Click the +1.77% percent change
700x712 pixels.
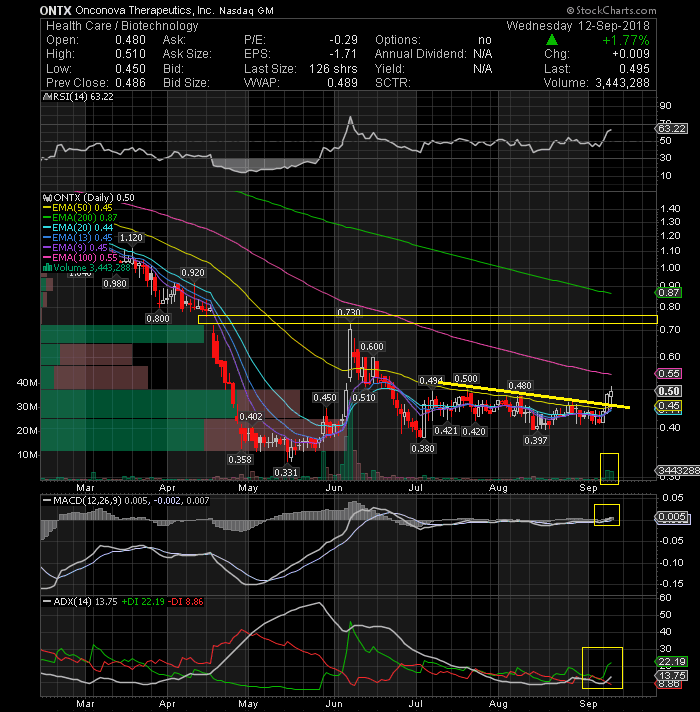[626, 40]
